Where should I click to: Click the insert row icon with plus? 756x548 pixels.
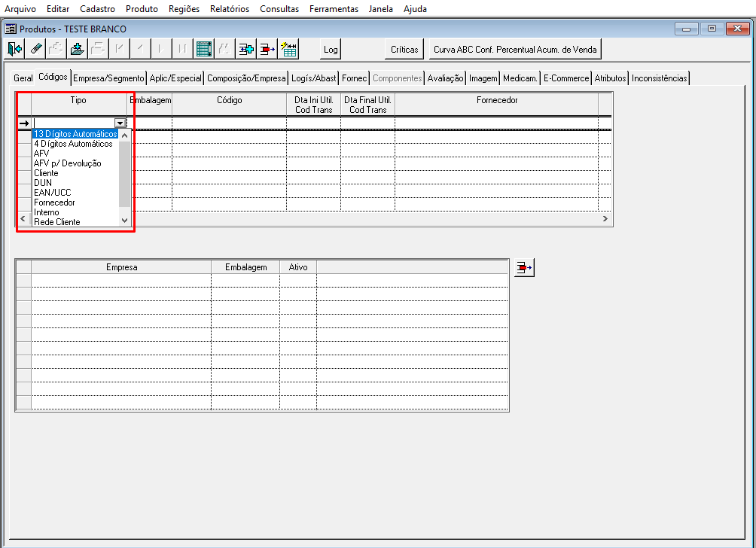point(246,49)
